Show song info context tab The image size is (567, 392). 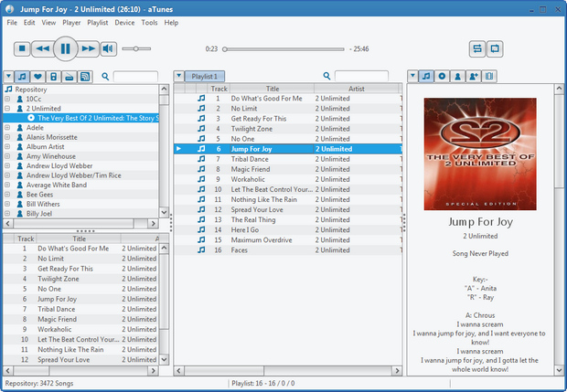tap(426, 76)
